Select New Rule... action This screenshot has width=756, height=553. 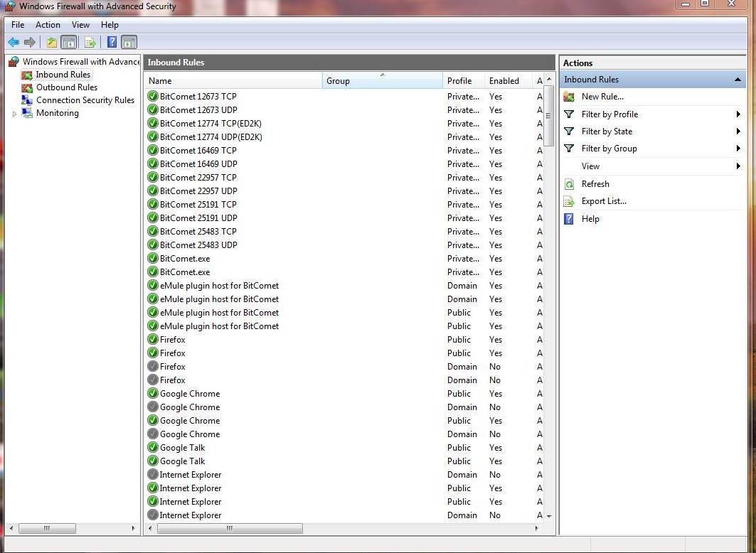point(602,97)
